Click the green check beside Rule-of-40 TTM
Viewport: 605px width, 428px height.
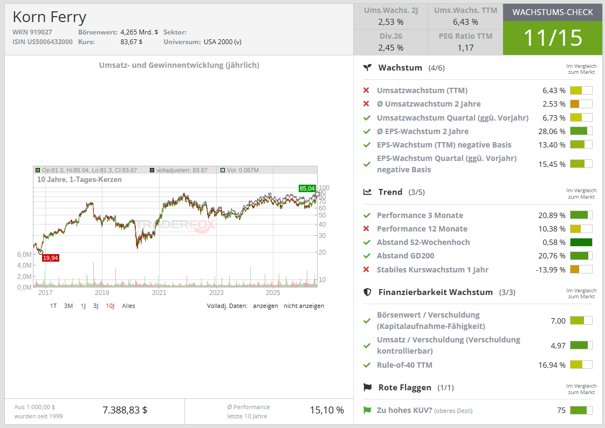(x=367, y=365)
